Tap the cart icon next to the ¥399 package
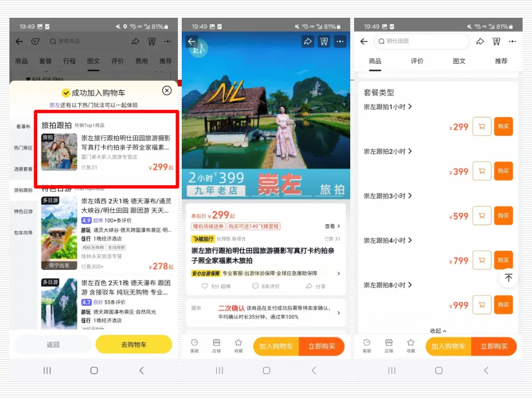 tap(482, 171)
